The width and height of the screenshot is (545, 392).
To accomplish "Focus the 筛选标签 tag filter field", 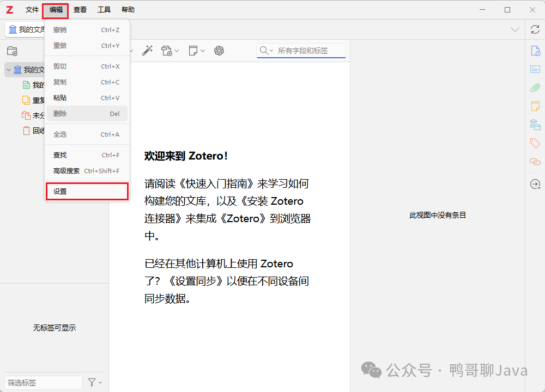I will 44,383.
